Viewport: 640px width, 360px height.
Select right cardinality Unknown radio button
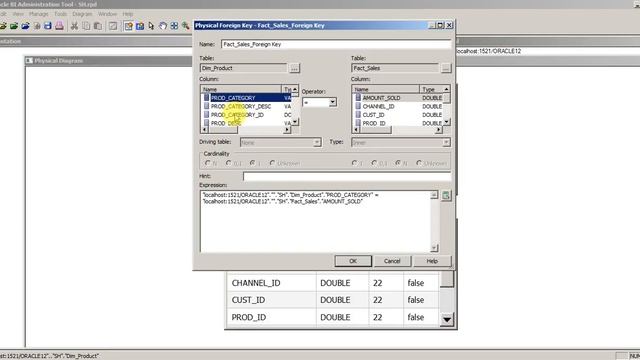pyautogui.click(x=419, y=163)
